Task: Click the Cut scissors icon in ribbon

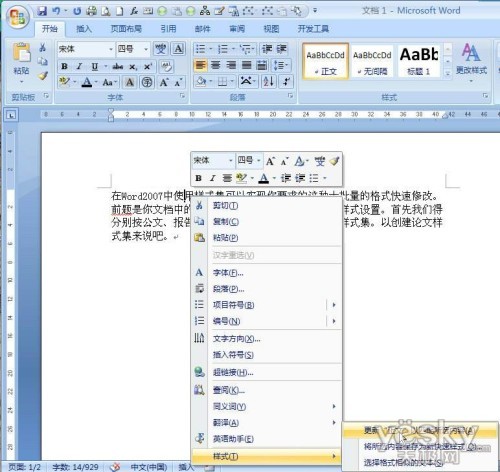Action: 43,47
